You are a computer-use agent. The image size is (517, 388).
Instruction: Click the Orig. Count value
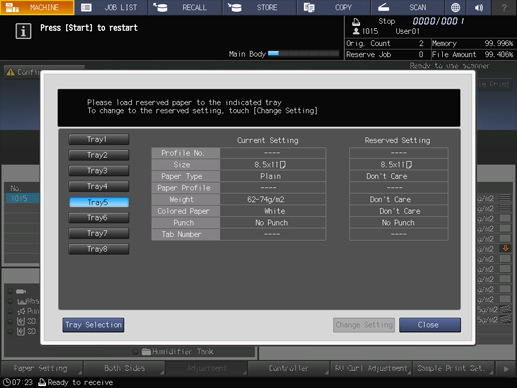(421, 43)
